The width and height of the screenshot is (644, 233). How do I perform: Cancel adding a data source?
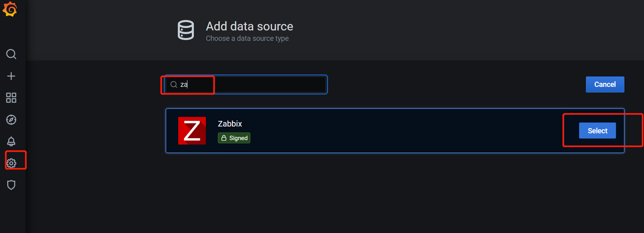[605, 84]
